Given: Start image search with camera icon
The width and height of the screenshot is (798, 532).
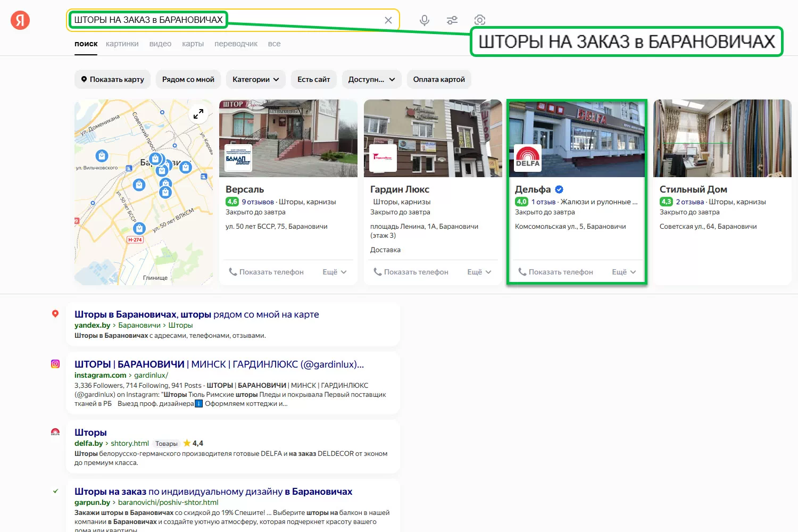Looking at the screenshot, I should click(x=479, y=20).
